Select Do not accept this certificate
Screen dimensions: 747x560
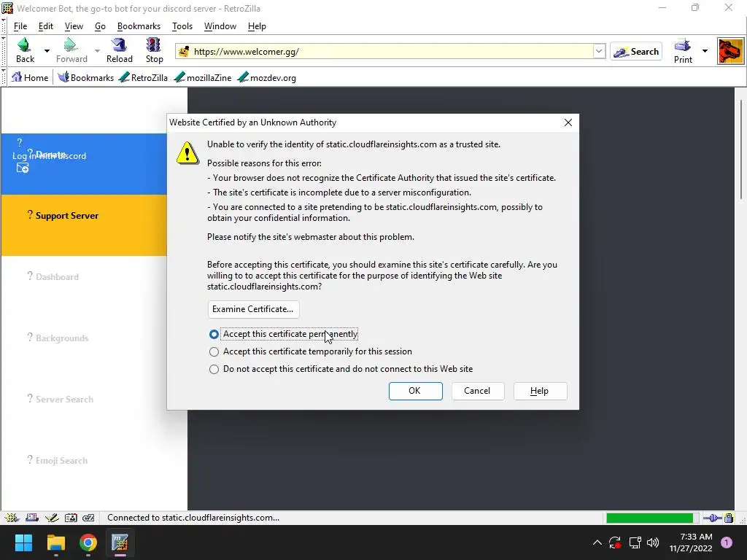tap(341, 369)
